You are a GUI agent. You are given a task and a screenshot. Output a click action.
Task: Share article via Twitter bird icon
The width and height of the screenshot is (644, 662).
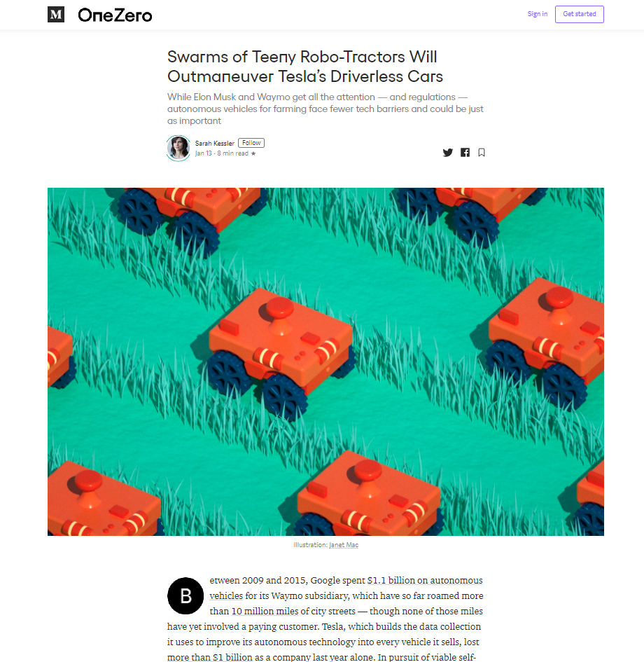pyautogui.click(x=448, y=153)
